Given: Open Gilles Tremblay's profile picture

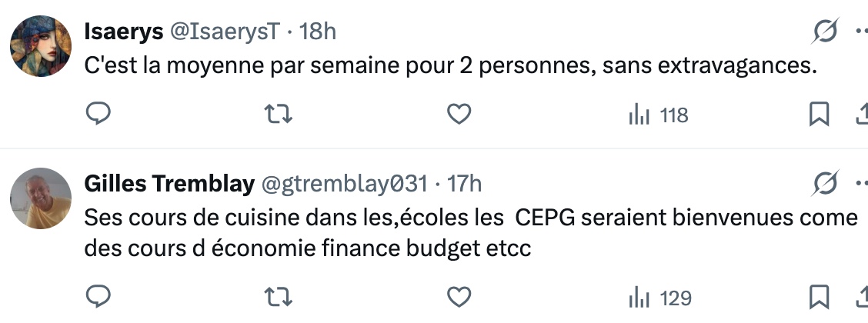Looking at the screenshot, I should coord(40,198).
